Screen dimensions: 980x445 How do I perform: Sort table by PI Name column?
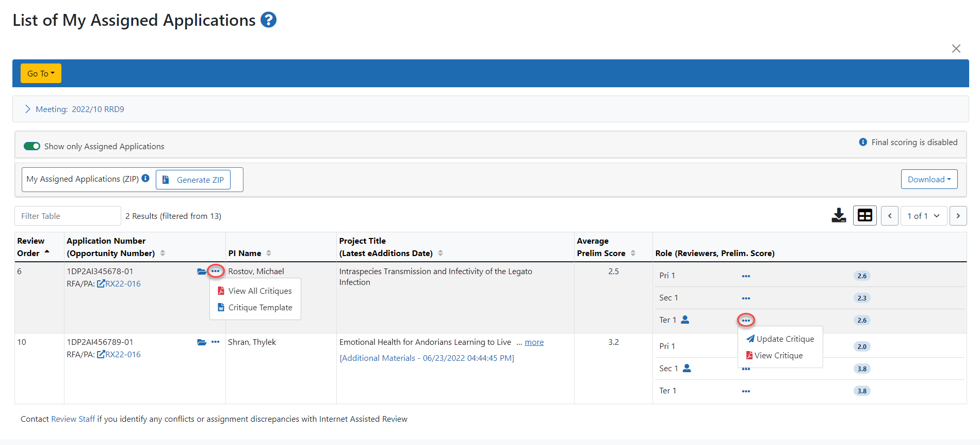(x=269, y=253)
